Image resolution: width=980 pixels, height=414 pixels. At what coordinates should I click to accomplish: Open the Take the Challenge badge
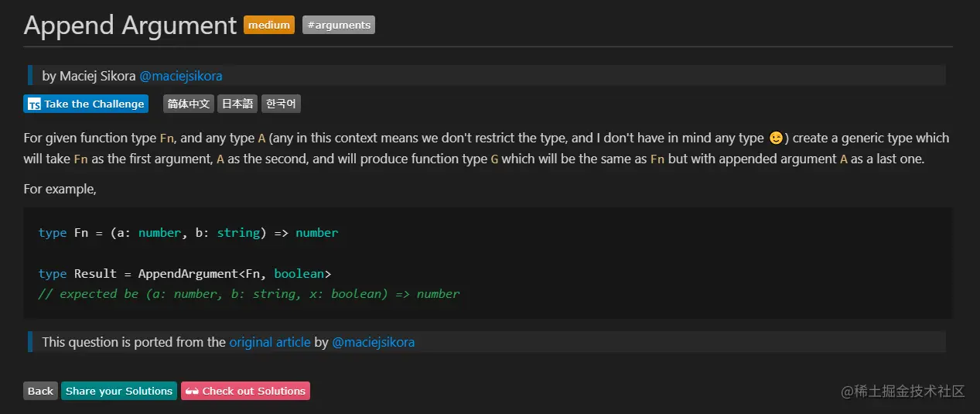pyautogui.click(x=85, y=104)
